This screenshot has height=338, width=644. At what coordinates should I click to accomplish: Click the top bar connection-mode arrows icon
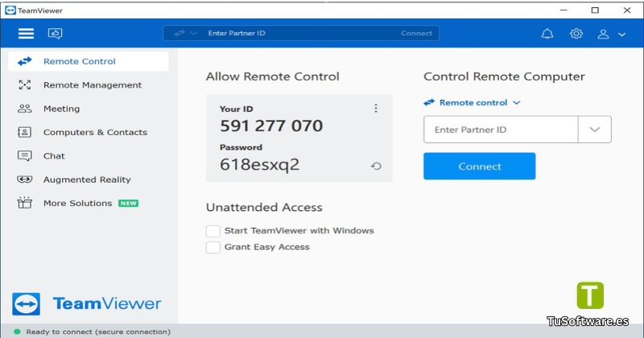(180, 33)
